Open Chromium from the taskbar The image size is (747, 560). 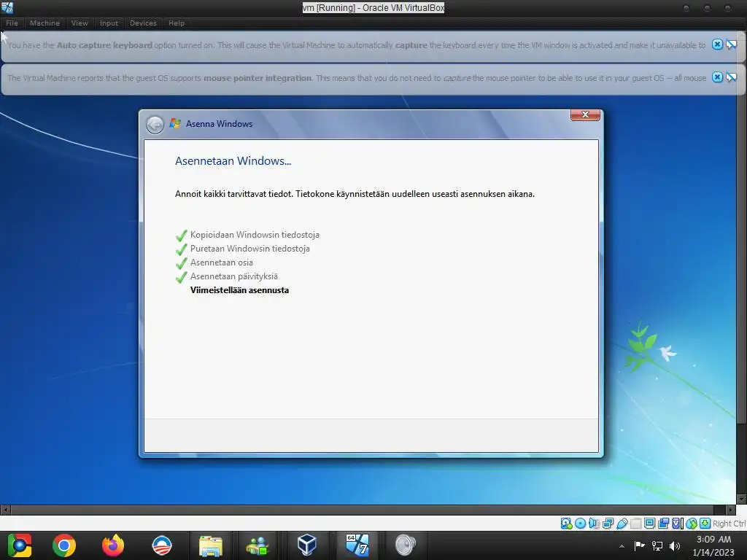(20, 545)
